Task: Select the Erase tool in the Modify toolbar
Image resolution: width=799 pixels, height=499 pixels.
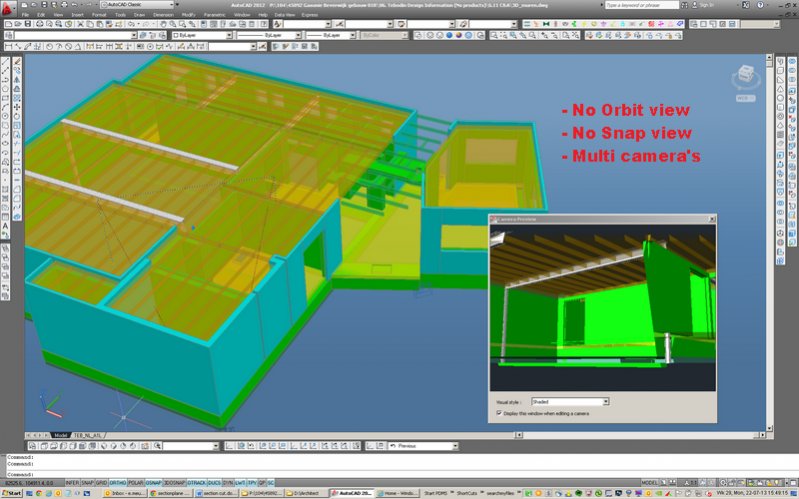Action: pyautogui.click(x=17, y=62)
